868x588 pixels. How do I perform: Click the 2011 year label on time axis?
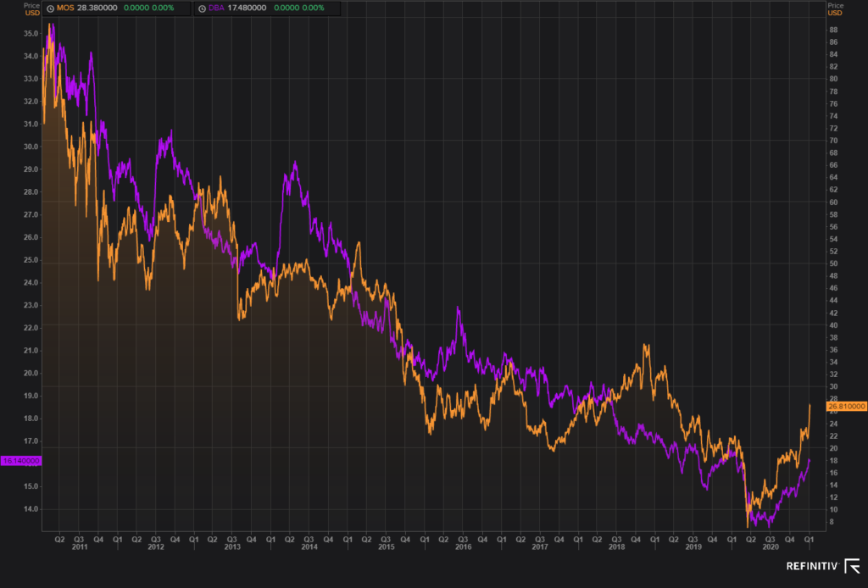(80, 547)
